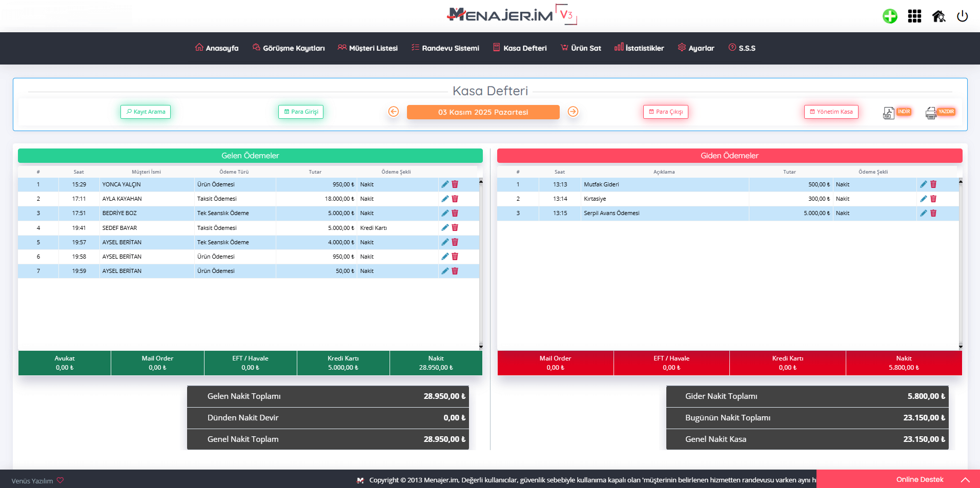Click the power logout icon

pyautogui.click(x=962, y=16)
